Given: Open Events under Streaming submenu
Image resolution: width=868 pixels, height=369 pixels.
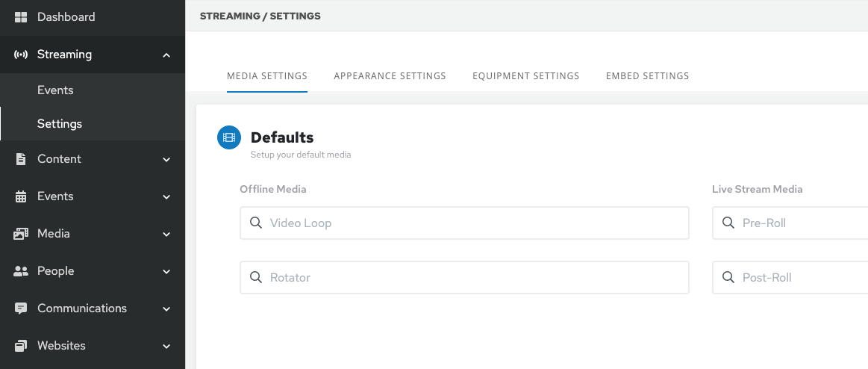Looking at the screenshot, I should [55, 90].
